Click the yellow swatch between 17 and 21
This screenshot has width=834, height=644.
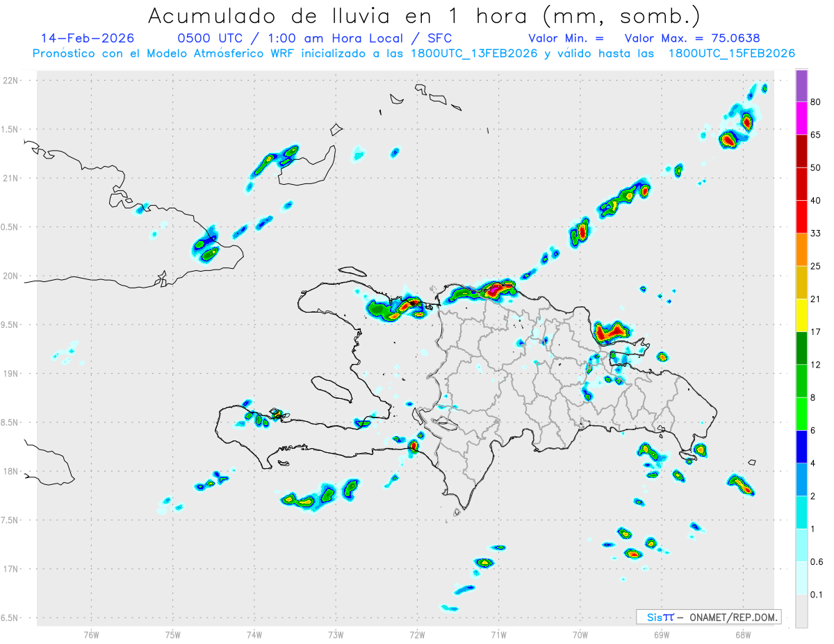[801, 315]
